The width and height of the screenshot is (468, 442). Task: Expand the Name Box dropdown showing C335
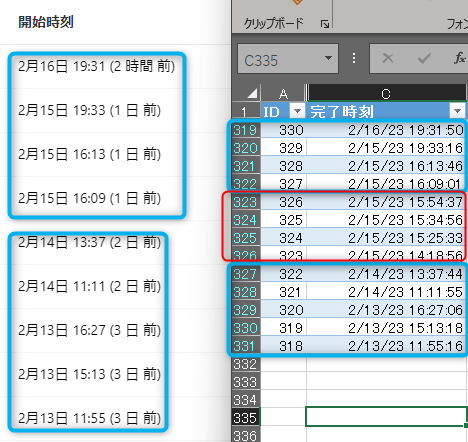(328, 58)
